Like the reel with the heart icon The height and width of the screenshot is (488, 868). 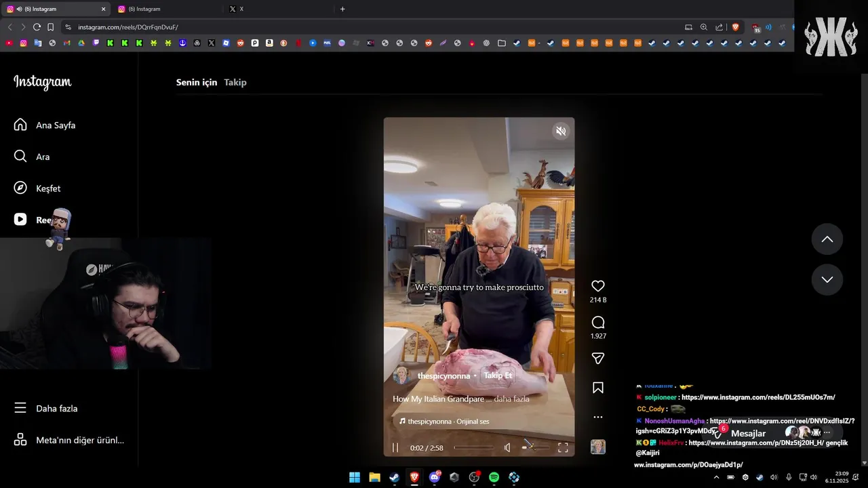point(597,286)
